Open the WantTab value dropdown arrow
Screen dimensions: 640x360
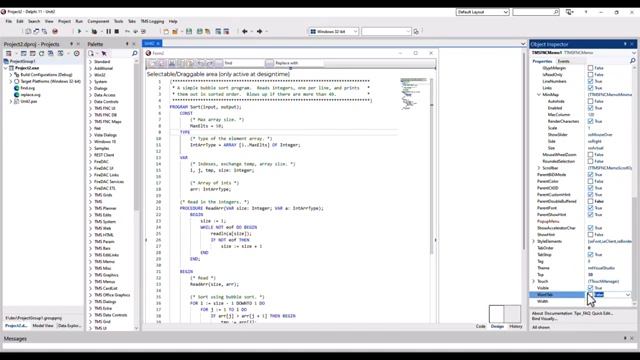628,295
